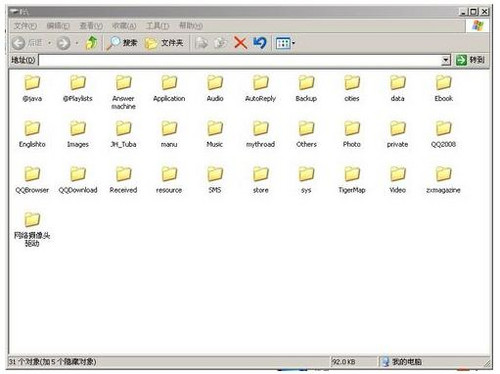Select the manu folder
Viewport: 500px width, 374px height.
(169, 134)
